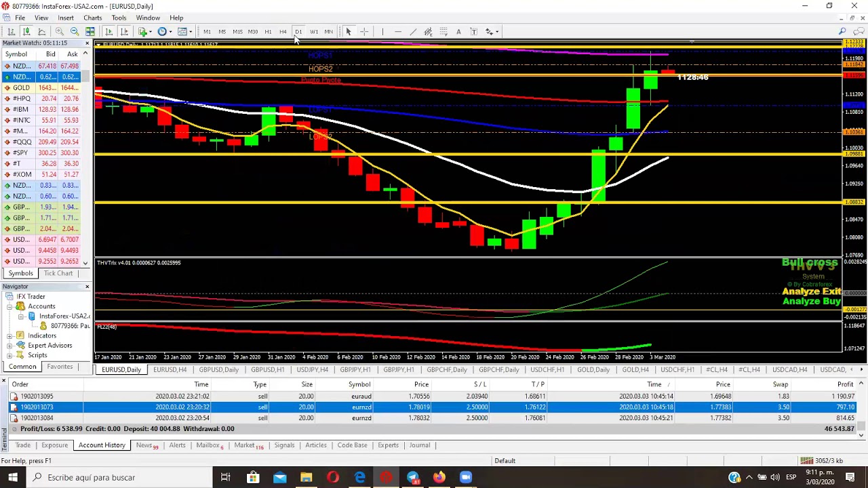Click the tile windows icon
The image size is (868, 488).
pyautogui.click(x=90, y=31)
